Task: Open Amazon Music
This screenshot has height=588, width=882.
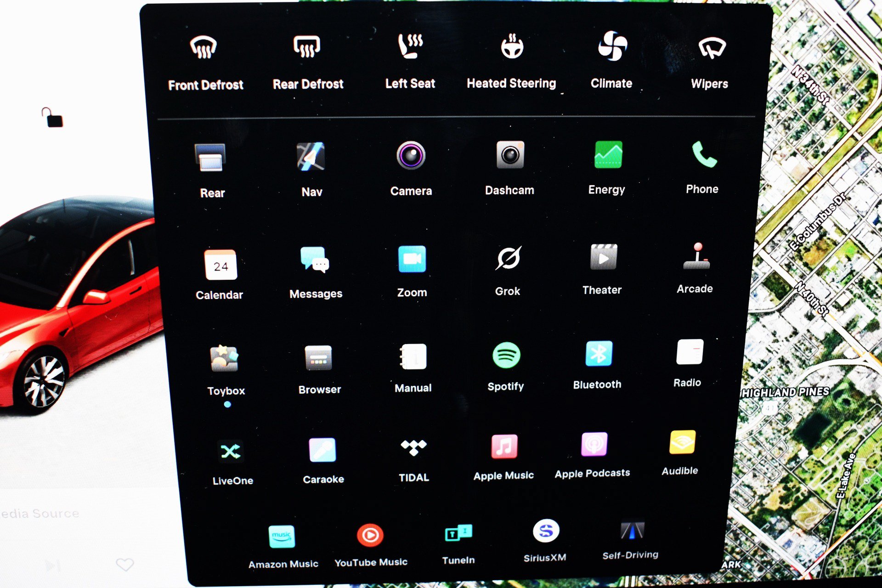Action: click(x=283, y=547)
